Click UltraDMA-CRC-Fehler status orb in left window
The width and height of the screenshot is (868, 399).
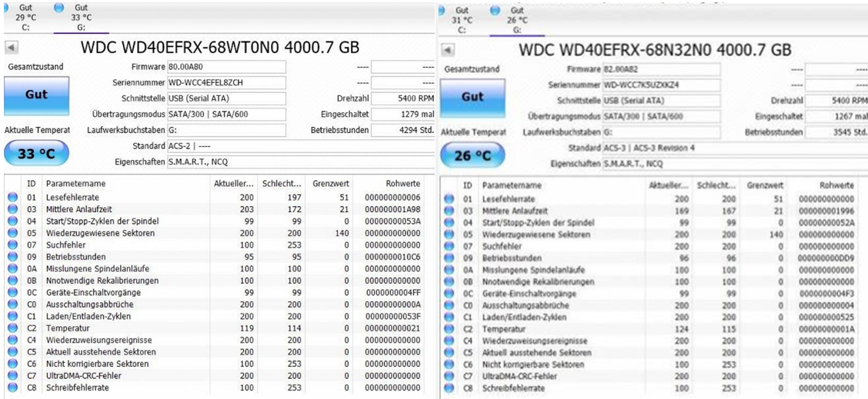[x=12, y=376]
